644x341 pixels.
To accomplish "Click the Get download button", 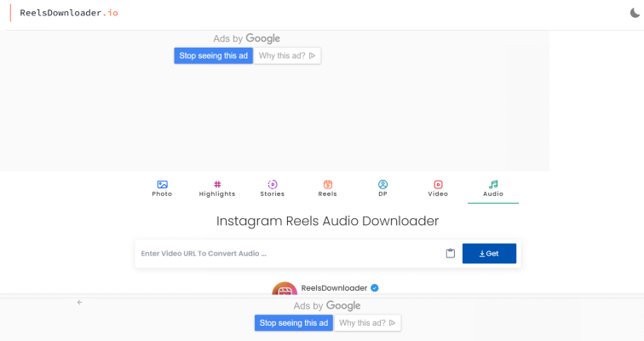I will click(489, 253).
